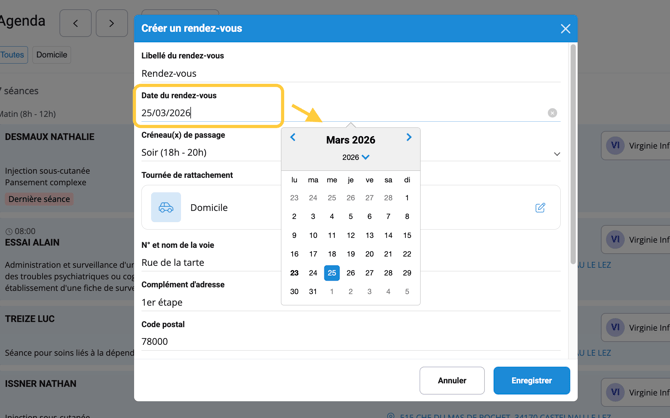Screen dimensions: 670x418
Task: Go to the previous month in the calendar
Action: coord(293,138)
